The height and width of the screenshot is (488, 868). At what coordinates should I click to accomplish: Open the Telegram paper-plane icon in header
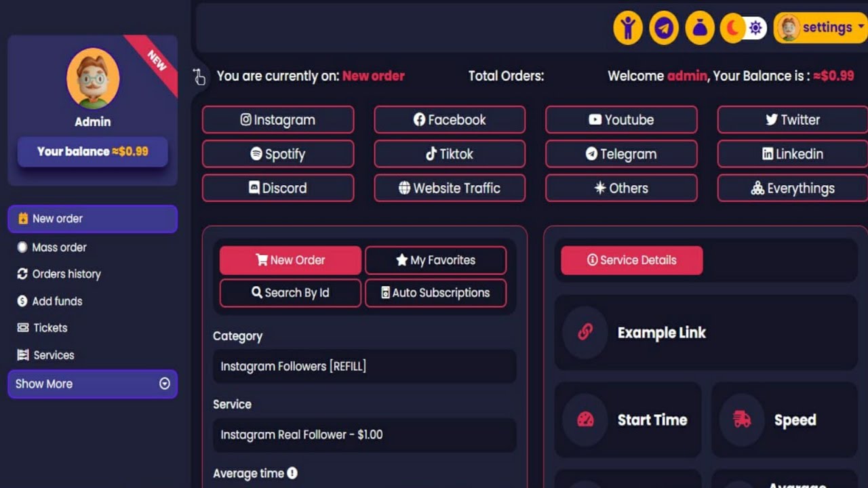[664, 28]
